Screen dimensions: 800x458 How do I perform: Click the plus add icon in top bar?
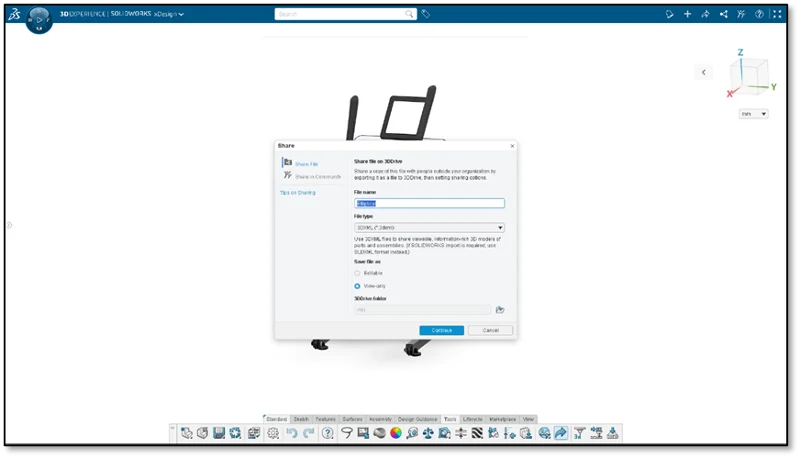pos(687,14)
